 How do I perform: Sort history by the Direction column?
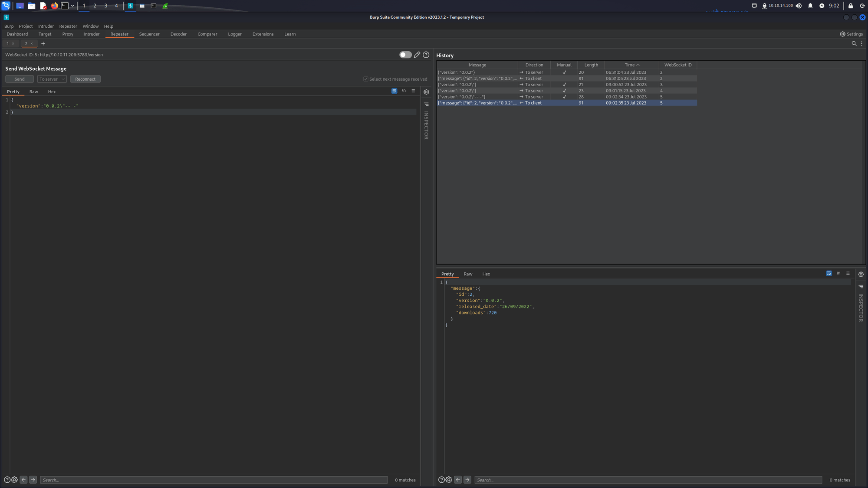(x=534, y=65)
